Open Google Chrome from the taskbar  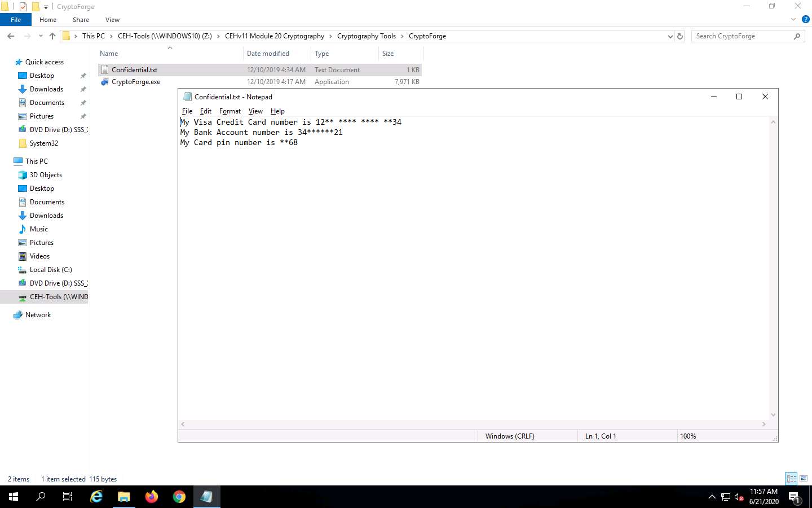179,497
